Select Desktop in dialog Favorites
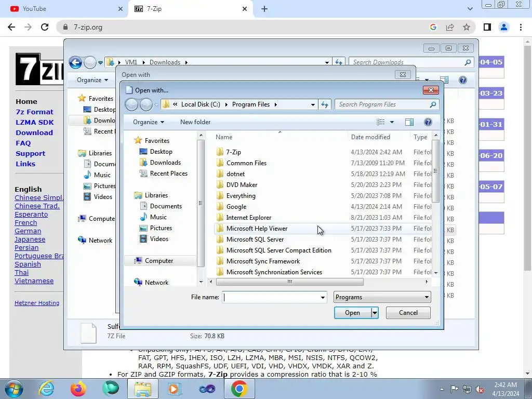 coord(161,152)
